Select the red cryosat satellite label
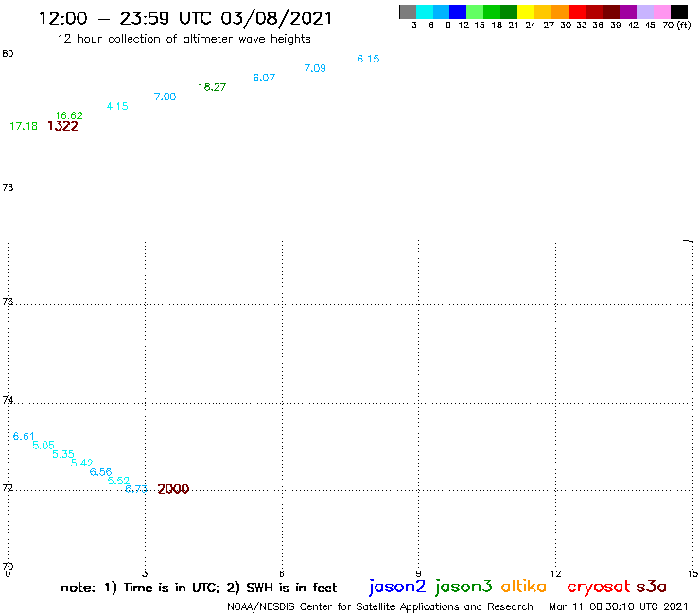The width and height of the screenshot is (700, 615). pos(599,588)
